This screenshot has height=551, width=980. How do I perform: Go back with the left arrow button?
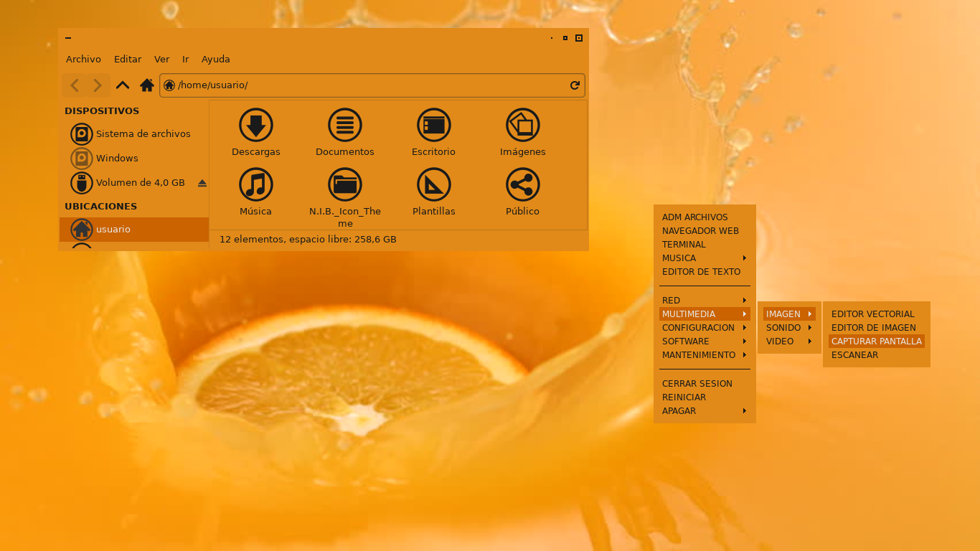(75, 85)
